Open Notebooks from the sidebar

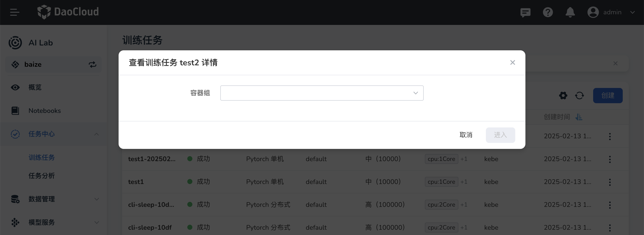click(x=45, y=111)
